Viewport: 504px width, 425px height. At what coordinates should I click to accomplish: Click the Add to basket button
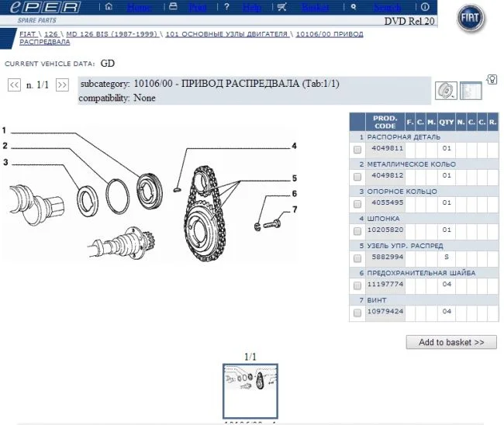click(x=451, y=342)
